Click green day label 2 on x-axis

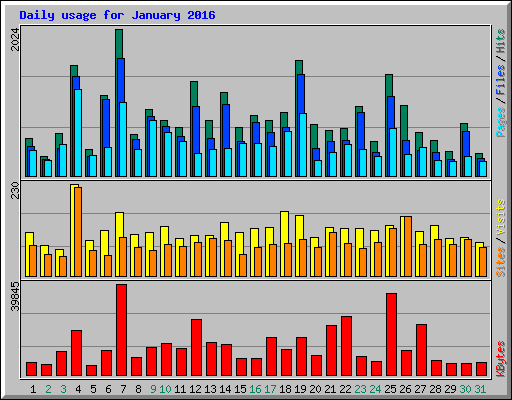pyautogui.click(x=48, y=389)
